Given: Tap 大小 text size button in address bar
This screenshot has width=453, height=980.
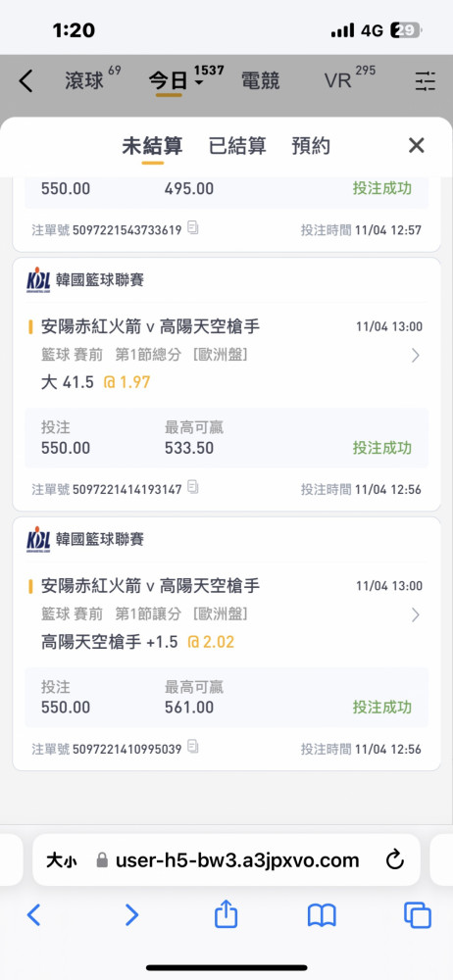Looking at the screenshot, I should [x=62, y=860].
